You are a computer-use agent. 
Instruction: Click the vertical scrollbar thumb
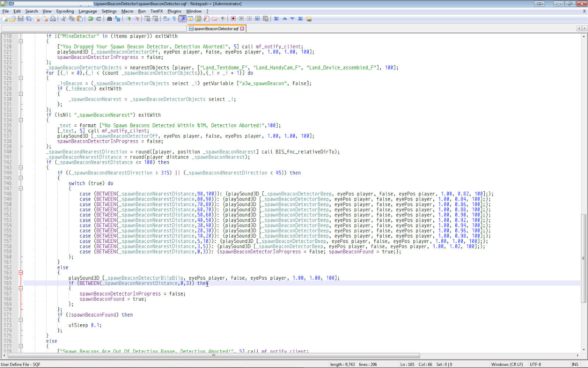(x=584, y=258)
